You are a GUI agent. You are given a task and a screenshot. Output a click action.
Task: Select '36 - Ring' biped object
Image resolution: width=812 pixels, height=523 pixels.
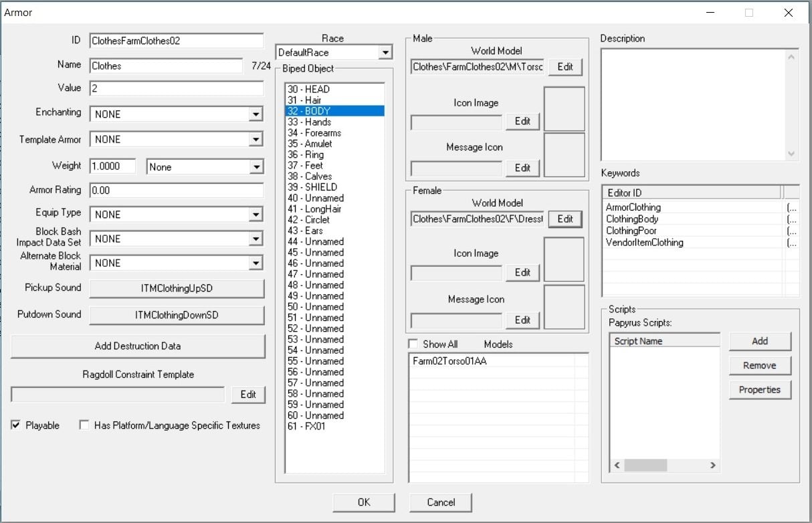tap(334, 154)
